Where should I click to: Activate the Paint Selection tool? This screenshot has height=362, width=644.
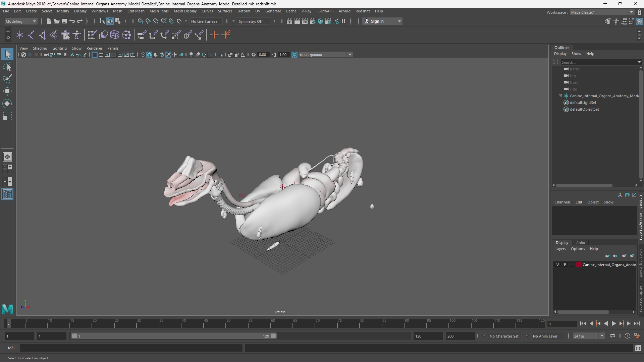tap(7, 79)
